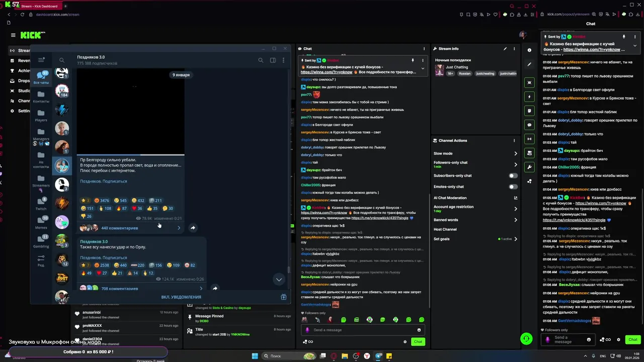Open the Stream info three-dot menu
This screenshot has width=644, height=362.
click(514, 49)
